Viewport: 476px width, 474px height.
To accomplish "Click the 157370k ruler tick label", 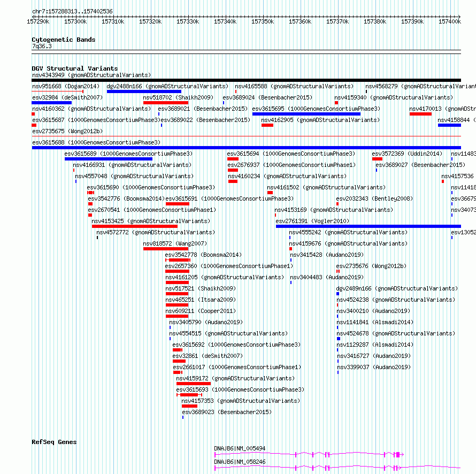I will click(x=337, y=21).
